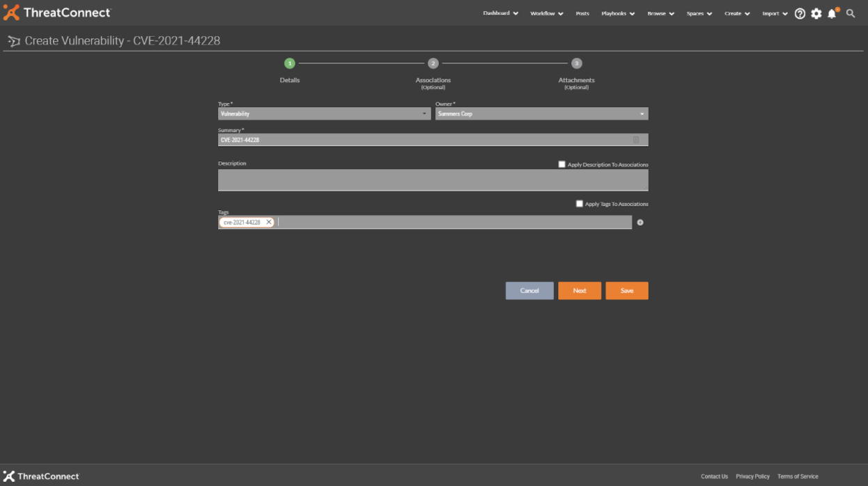The width and height of the screenshot is (868, 486).
Task: Open the help question mark icon
Action: (x=800, y=13)
